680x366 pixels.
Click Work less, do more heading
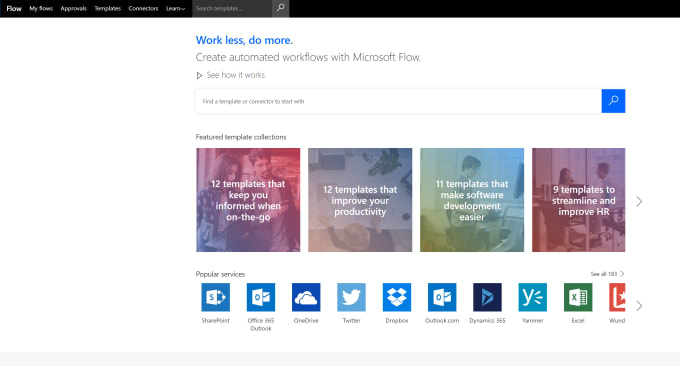click(x=244, y=40)
